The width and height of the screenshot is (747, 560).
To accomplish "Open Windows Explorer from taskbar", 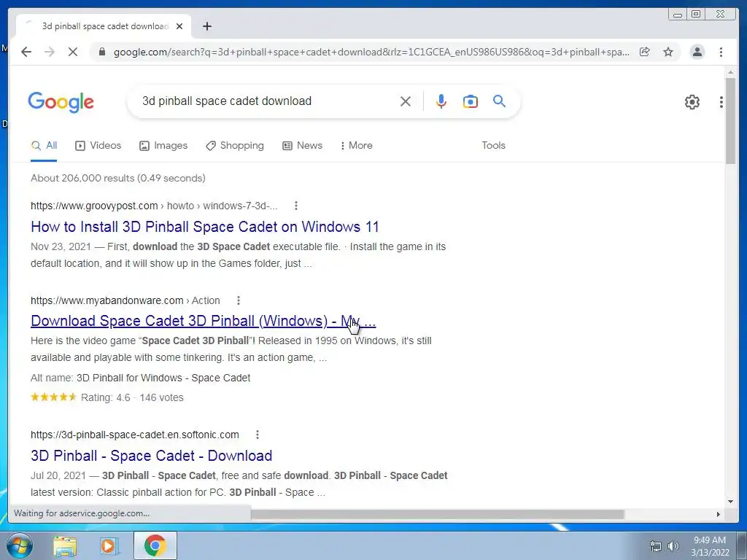I will (65, 545).
